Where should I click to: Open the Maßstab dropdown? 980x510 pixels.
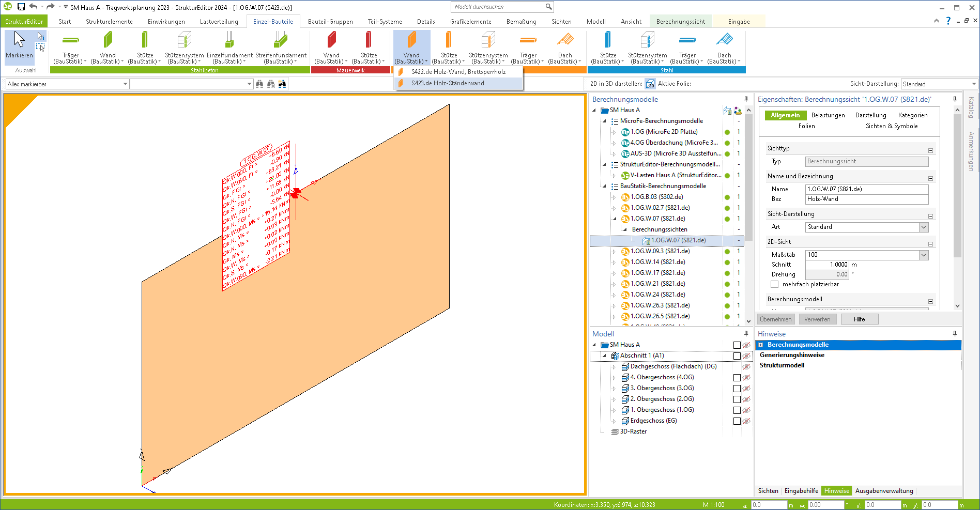click(923, 255)
